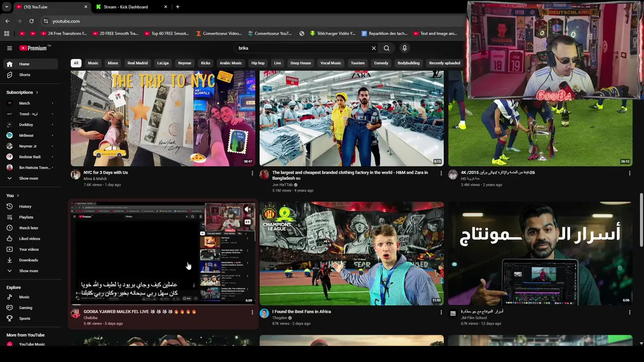View site information icon in address bar
The width and height of the screenshot is (644, 362).
(x=46, y=21)
